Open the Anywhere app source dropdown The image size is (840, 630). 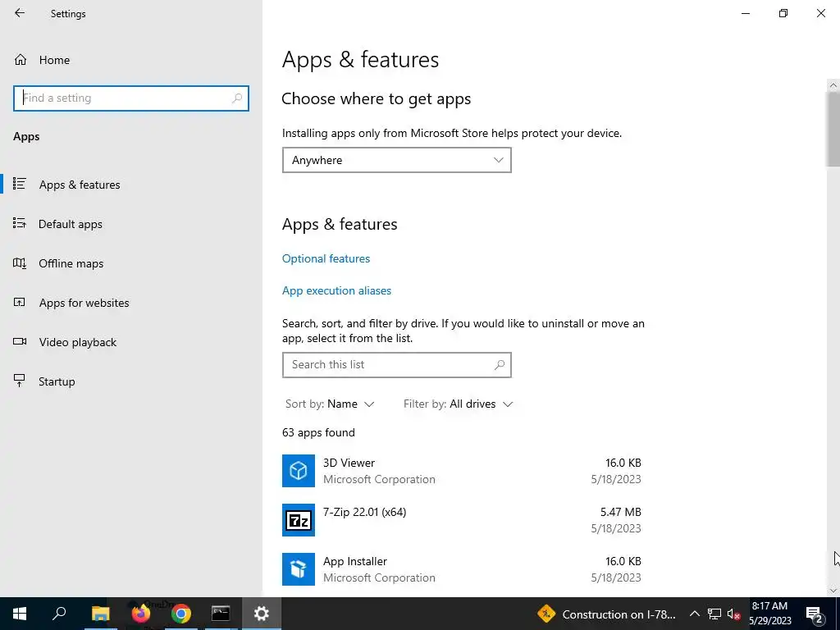396,160
